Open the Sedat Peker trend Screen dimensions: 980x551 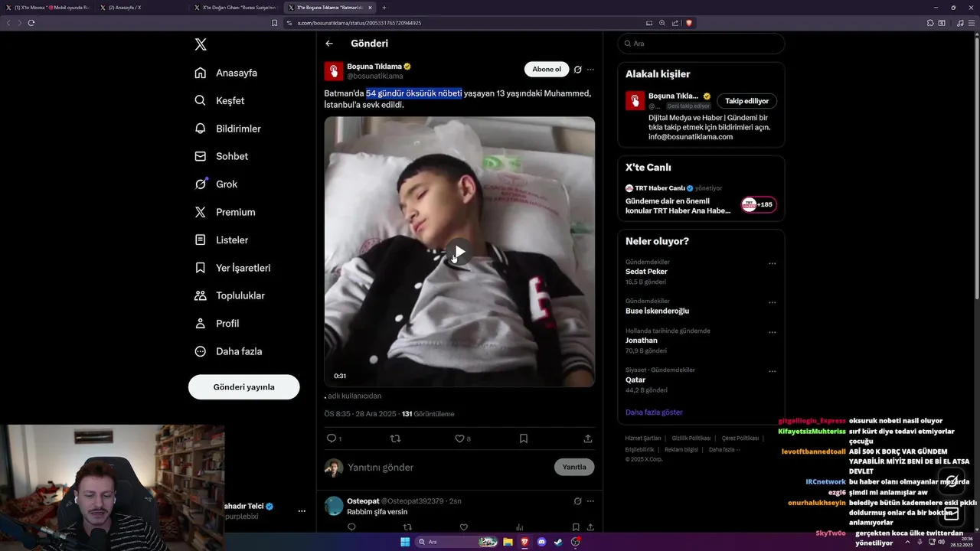click(647, 272)
